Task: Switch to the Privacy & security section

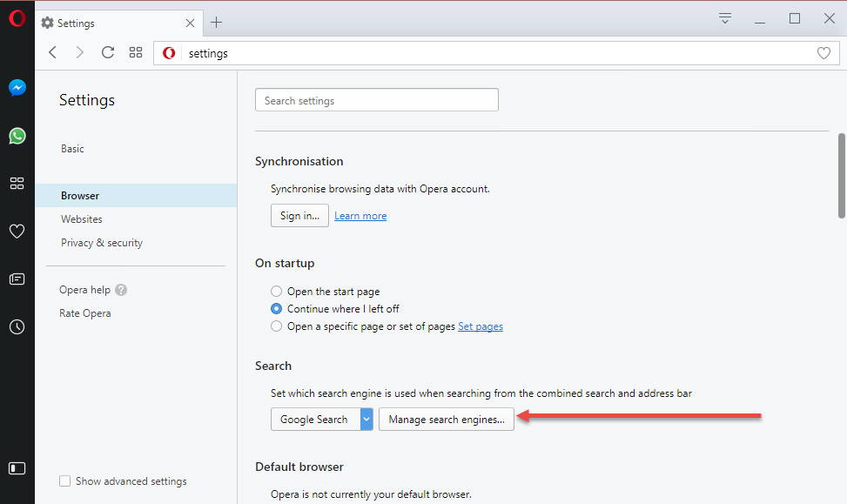Action: coord(101,242)
